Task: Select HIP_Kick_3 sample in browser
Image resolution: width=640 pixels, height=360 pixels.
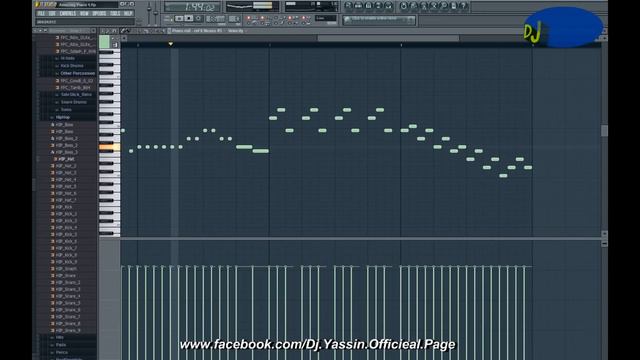Action: (66, 221)
